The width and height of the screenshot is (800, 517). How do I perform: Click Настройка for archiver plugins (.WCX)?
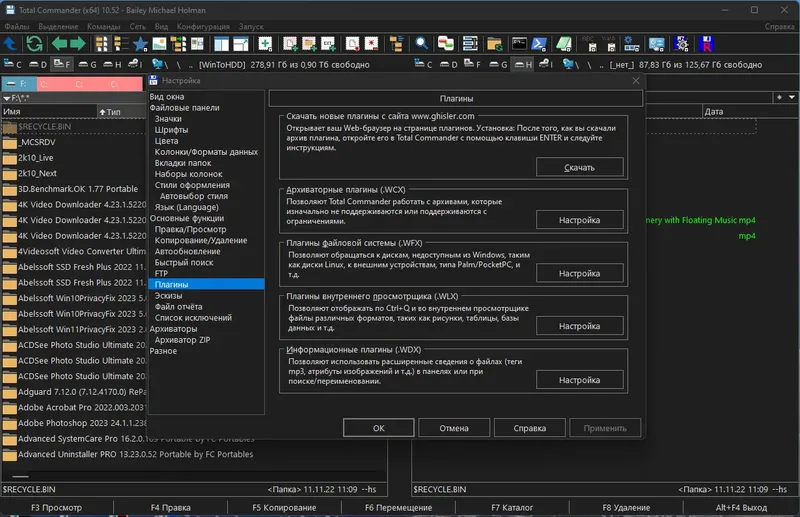tap(579, 219)
